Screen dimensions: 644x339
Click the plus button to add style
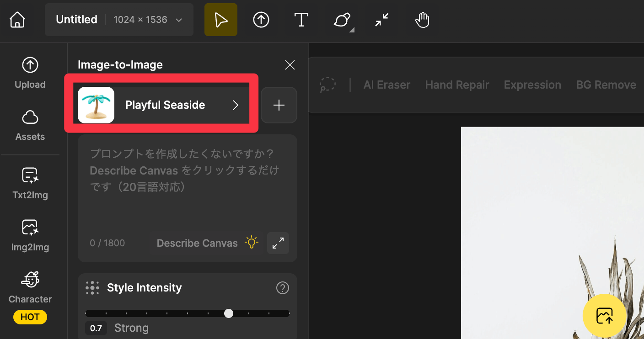click(x=279, y=105)
